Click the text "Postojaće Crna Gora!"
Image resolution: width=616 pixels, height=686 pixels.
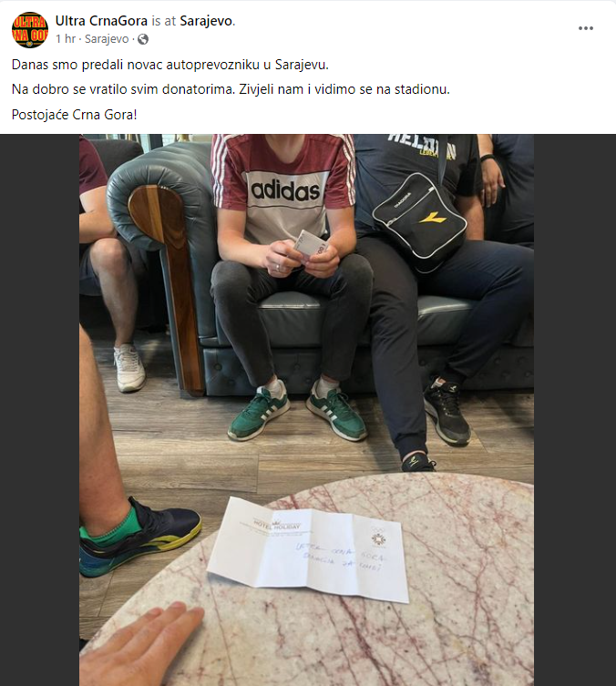pyautogui.click(x=75, y=115)
